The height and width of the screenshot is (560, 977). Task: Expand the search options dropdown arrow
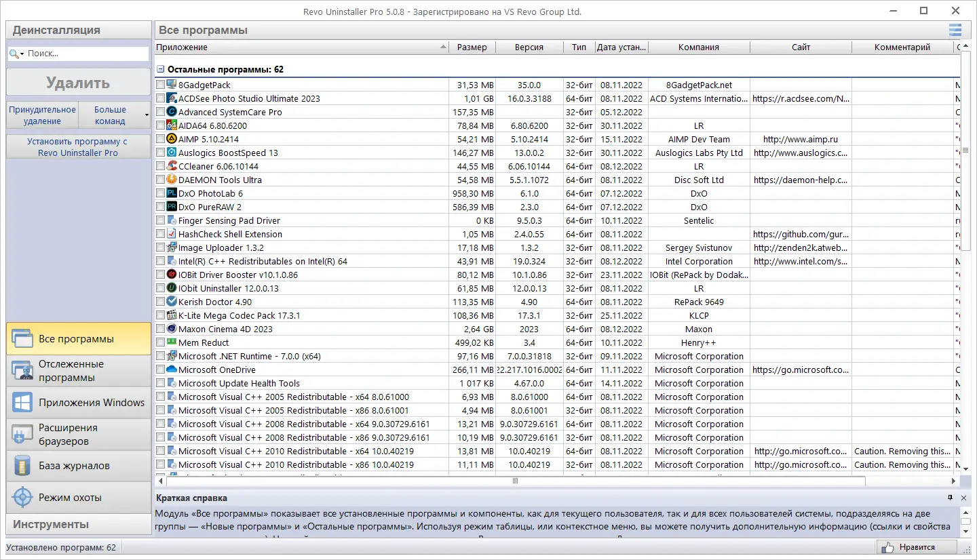(x=22, y=54)
